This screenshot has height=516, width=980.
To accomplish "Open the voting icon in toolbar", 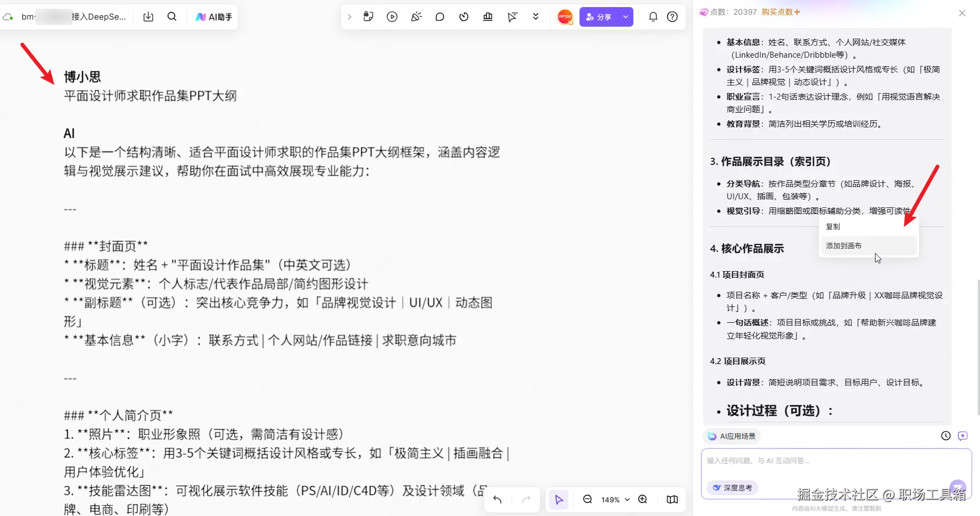I will 488,17.
